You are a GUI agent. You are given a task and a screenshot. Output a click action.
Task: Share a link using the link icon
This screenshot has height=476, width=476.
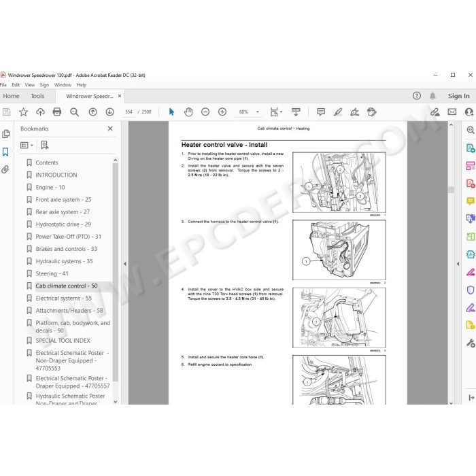435,112
